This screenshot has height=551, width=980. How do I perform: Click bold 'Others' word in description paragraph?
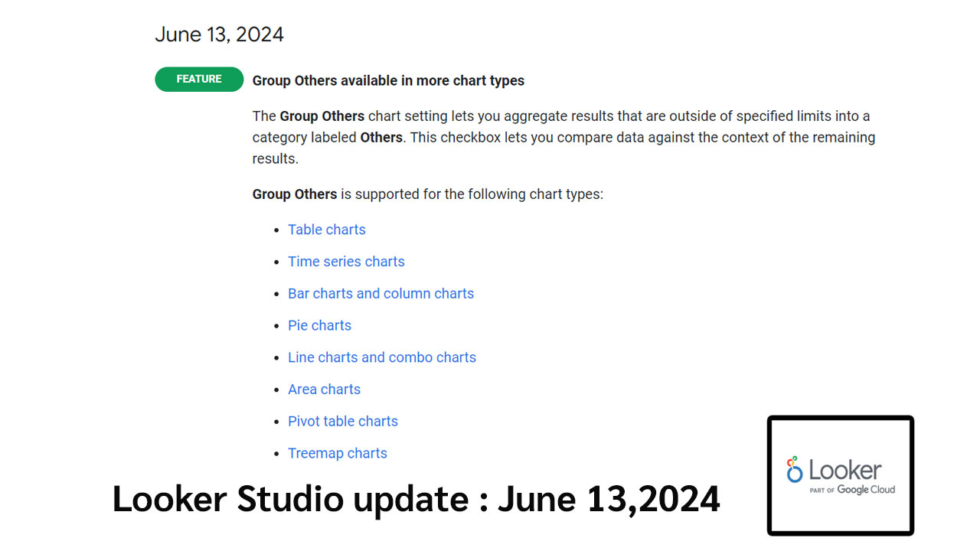pyautogui.click(x=381, y=138)
